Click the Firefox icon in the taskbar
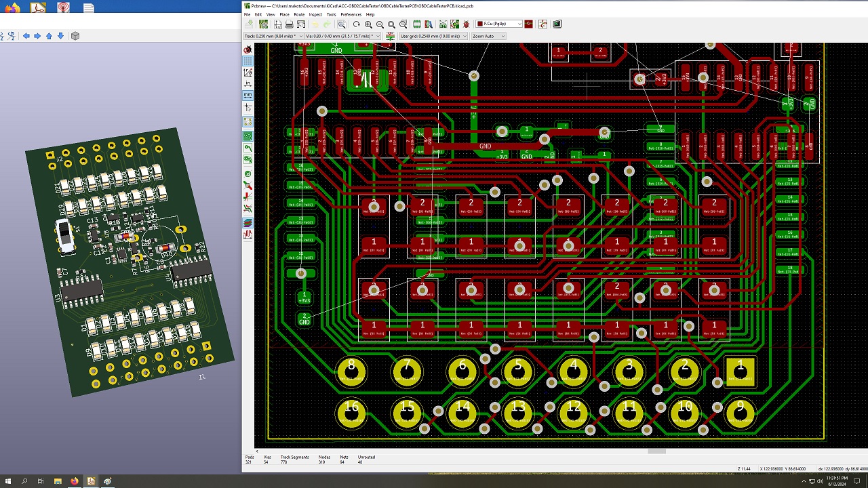Screen dimensions: 868x488 (74, 481)
